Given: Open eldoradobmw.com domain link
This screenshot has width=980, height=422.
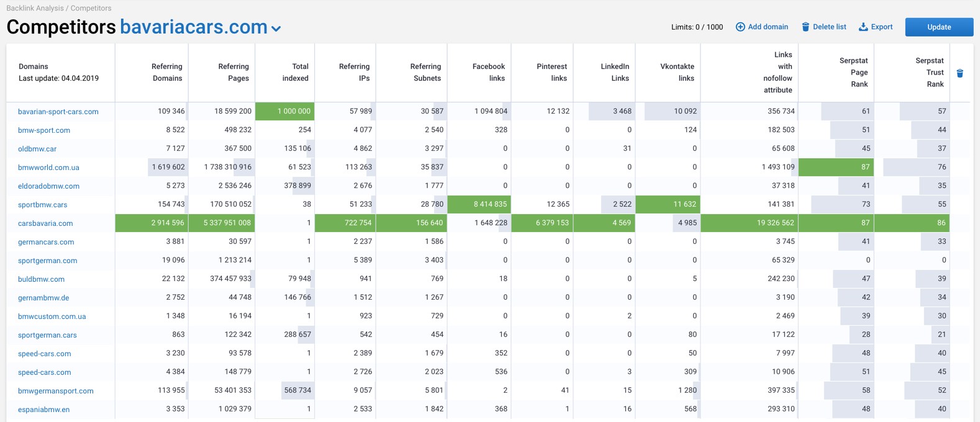Looking at the screenshot, I should pyautogui.click(x=48, y=186).
